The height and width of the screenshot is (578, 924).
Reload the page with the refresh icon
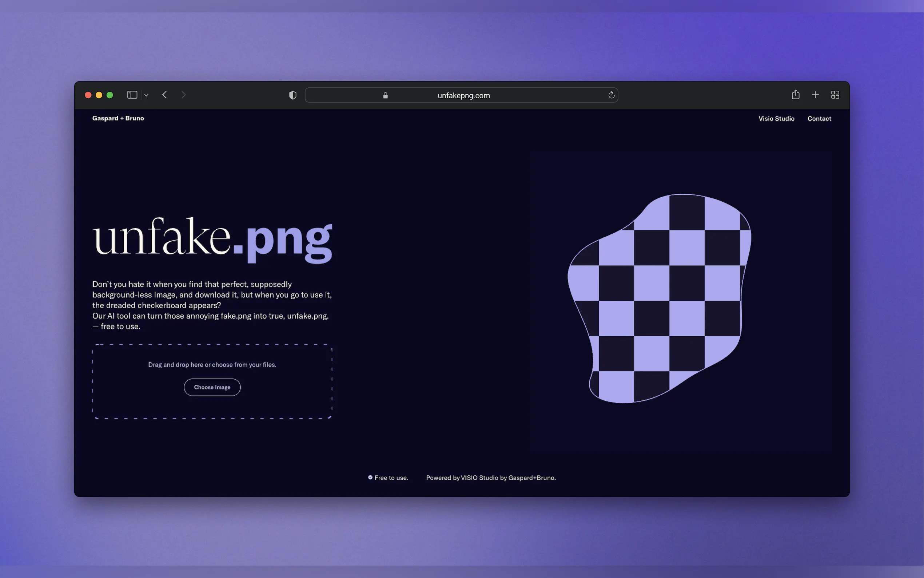coord(611,95)
